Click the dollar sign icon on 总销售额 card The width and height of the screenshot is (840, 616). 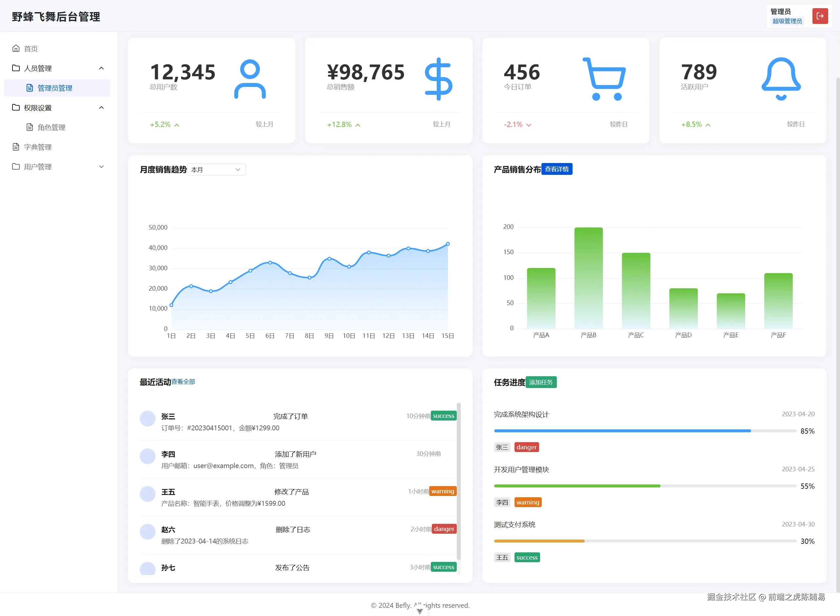tap(438, 79)
